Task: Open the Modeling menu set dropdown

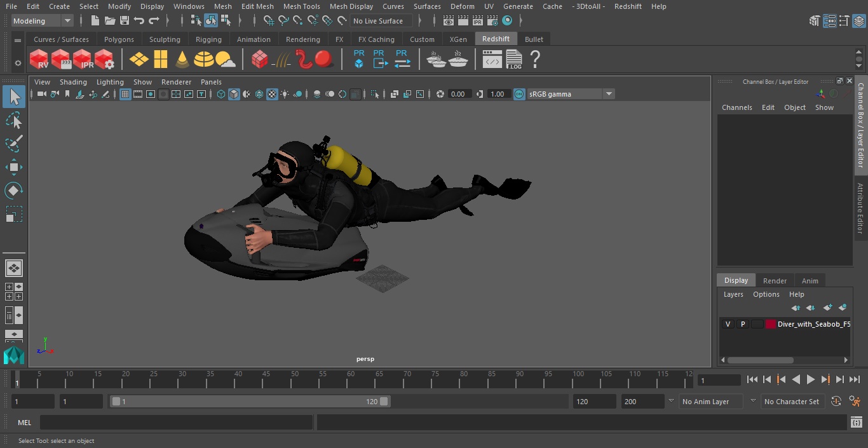Action: tap(43, 21)
